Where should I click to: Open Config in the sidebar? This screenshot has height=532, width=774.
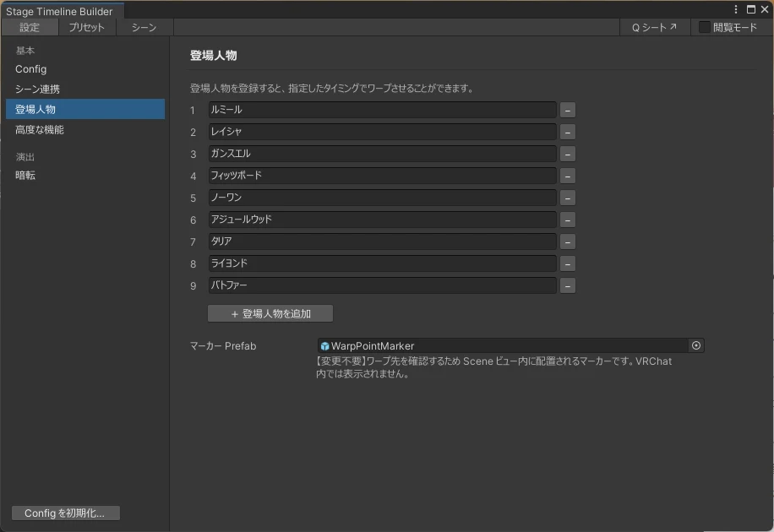pos(84,69)
